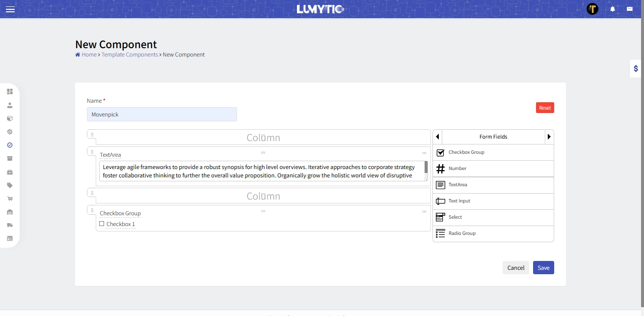The height and width of the screenshot is (316, 644).
Task: Go to Home breadcrumb link
Action: [89, 55]
